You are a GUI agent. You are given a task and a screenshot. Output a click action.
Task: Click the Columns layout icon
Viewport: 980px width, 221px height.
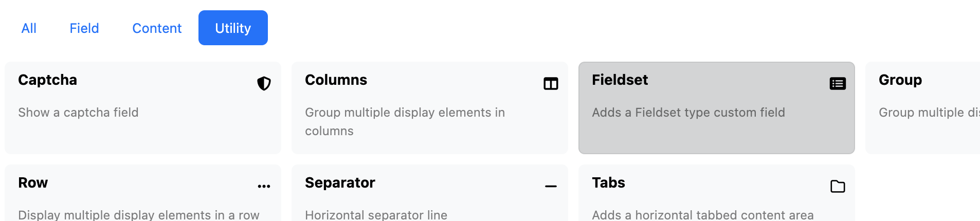pos(551,83)
